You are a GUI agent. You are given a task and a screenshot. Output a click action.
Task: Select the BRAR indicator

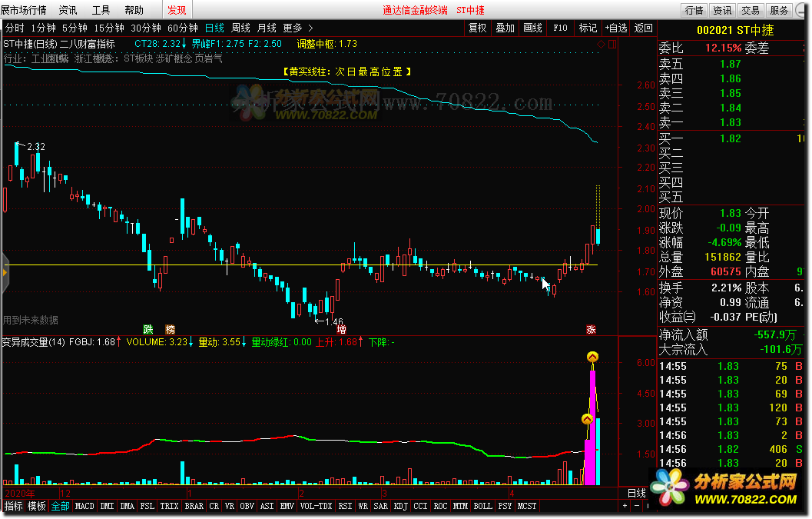coord(194,506)
